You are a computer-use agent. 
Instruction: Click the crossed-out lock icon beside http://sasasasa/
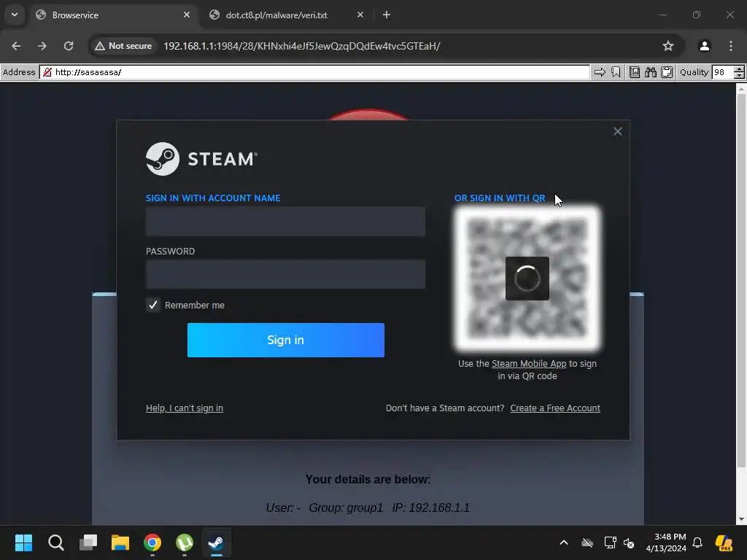pyautogui.click(x=47, y=72)
